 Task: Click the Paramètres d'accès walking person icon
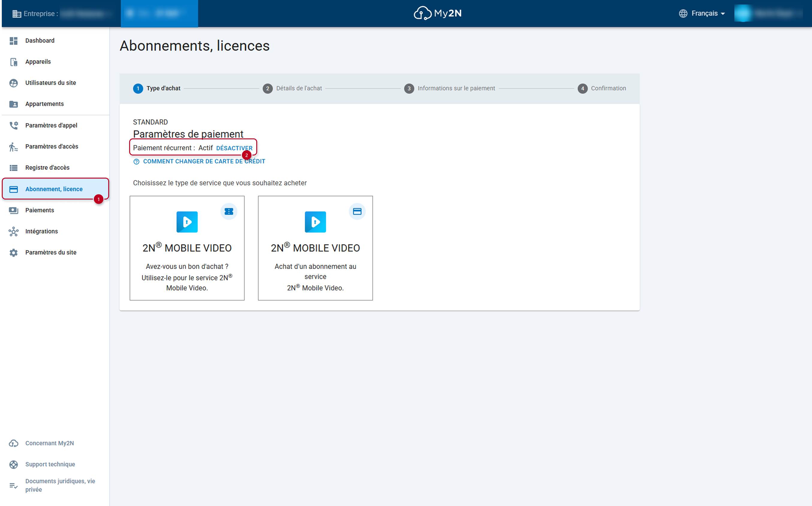click(13, 146)
